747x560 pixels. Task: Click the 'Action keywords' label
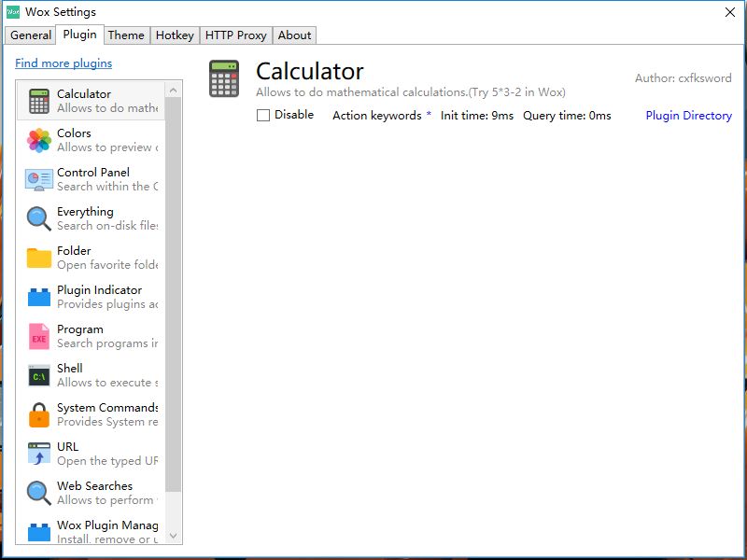(377, 115)
